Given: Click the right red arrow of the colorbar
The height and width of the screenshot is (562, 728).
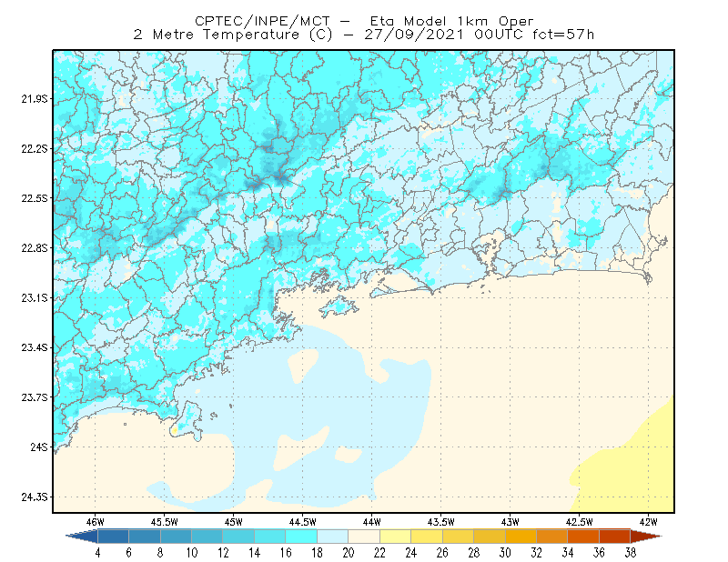Looking at the screenshot, I should (646, 536).
